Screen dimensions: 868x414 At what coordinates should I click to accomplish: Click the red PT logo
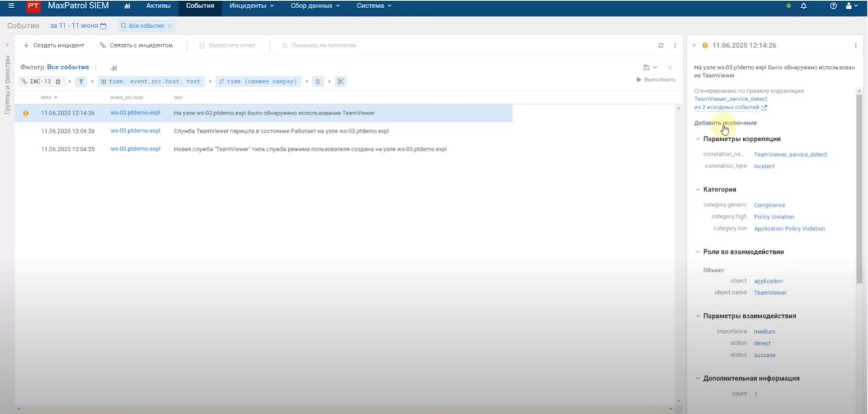click(x=33, y=7)
